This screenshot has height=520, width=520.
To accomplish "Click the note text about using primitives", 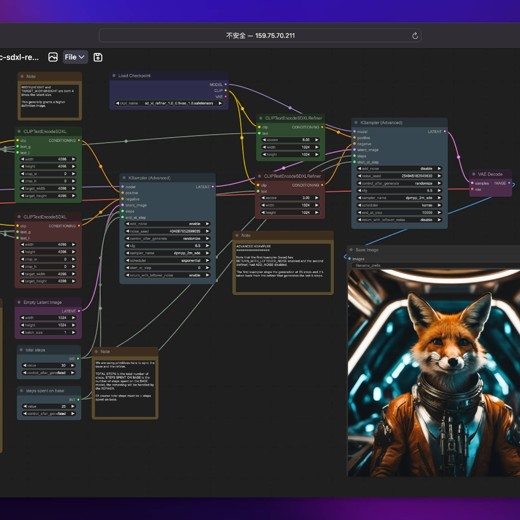I will (x=125, y=388).
